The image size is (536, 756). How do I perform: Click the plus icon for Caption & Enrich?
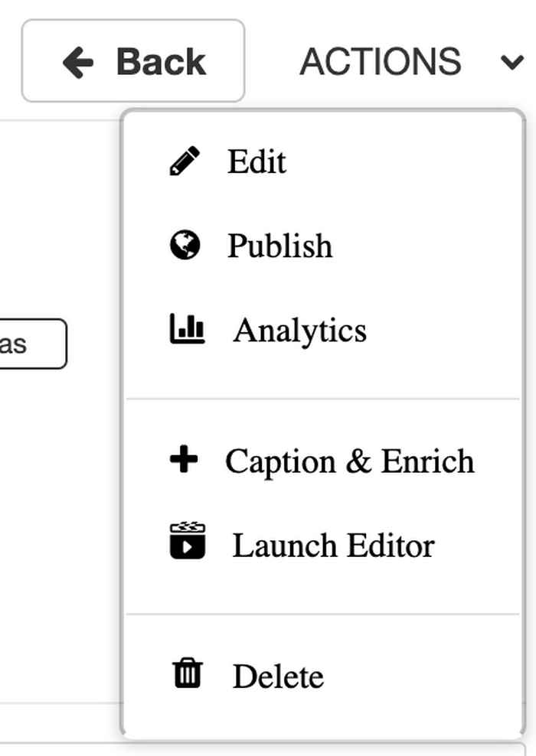coord(185,461)
